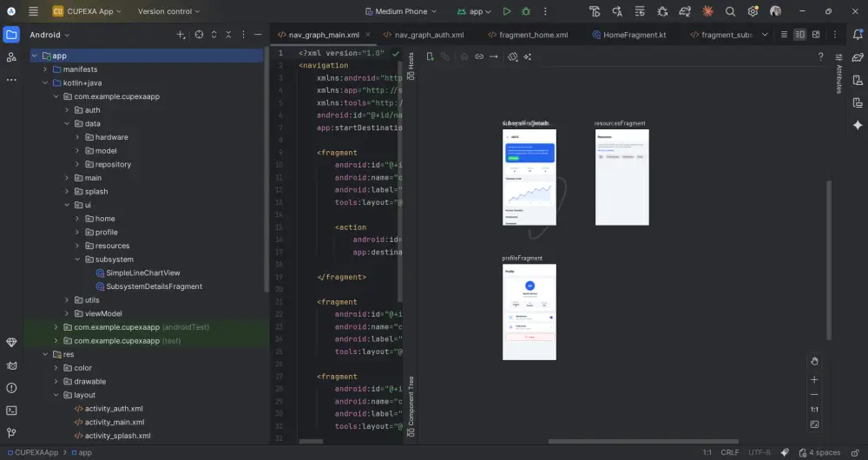Screen dimensions: 868x460
Task: Click New Destination icon in nav editor
Action: (430, 56)
